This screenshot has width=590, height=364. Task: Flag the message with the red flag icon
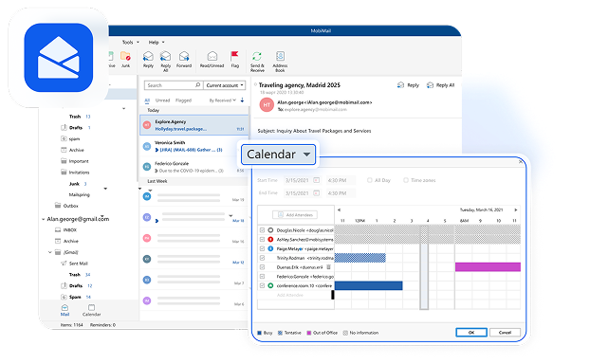[x=235, y=56]
